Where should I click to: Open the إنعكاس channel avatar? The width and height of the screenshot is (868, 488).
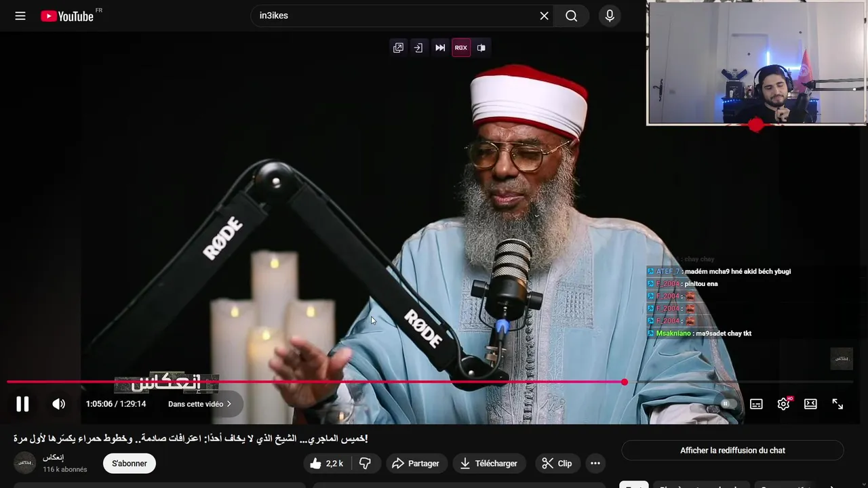pyautogui.click(x=25, y=463)
